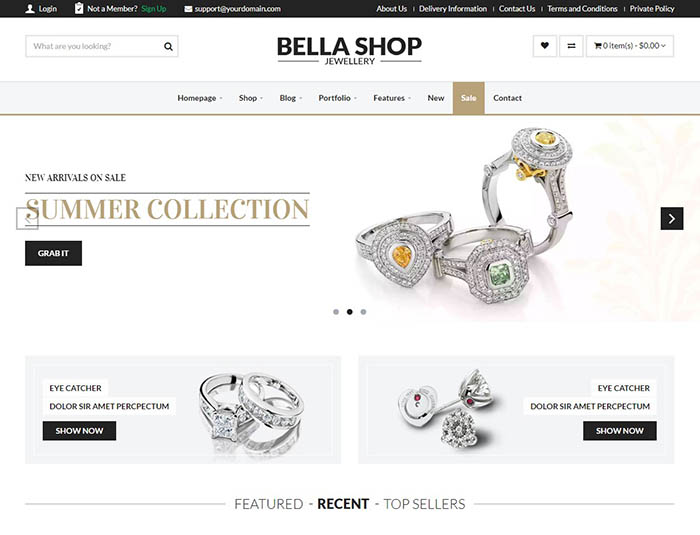The height and width of the screenshot is (535, 700).
Task: Open the Sale menu item
Action: [468, 98]
